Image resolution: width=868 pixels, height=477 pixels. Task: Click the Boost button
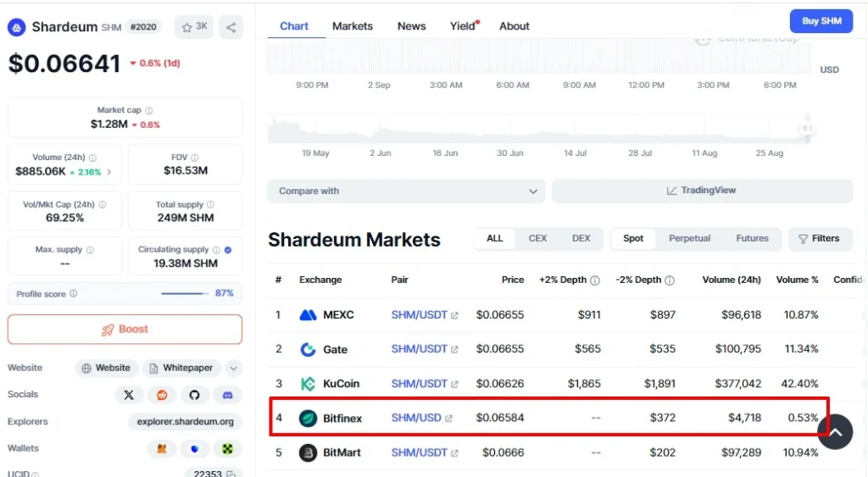click(125, 330)
